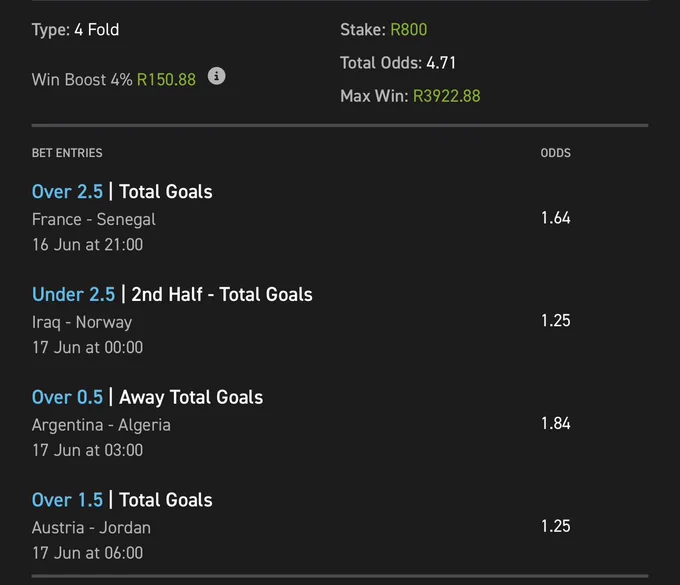The height and width of the screenshot is (585, 680).
Task: Click the Total Odds 4.71 value
Action: (x=441, y=63)
